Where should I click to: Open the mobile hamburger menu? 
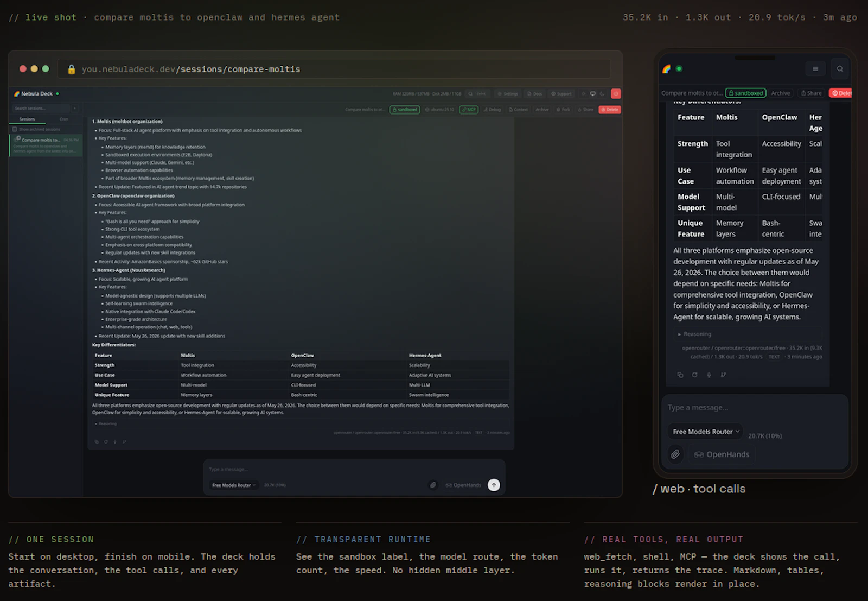(815, 69)
